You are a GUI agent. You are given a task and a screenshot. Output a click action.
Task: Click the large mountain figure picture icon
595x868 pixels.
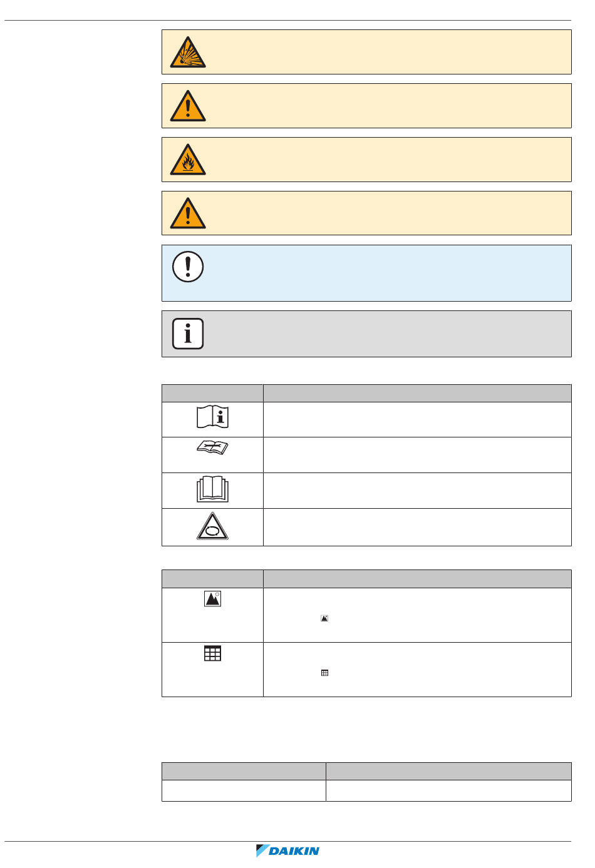pos(213,599)
